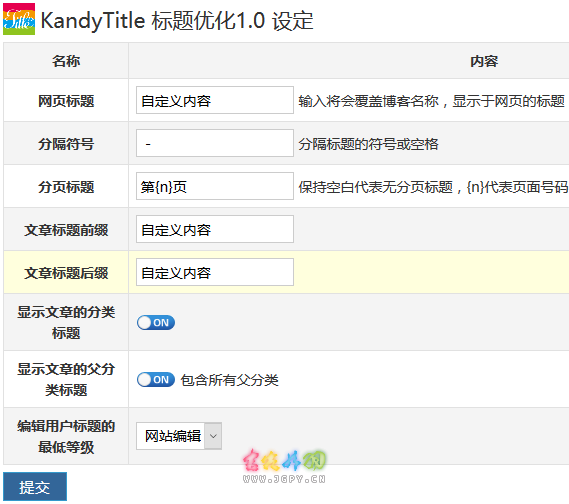Click the KandyTitle colorful logo icon
The width and height of the screenshot is (569, 504).
point(19,19)
